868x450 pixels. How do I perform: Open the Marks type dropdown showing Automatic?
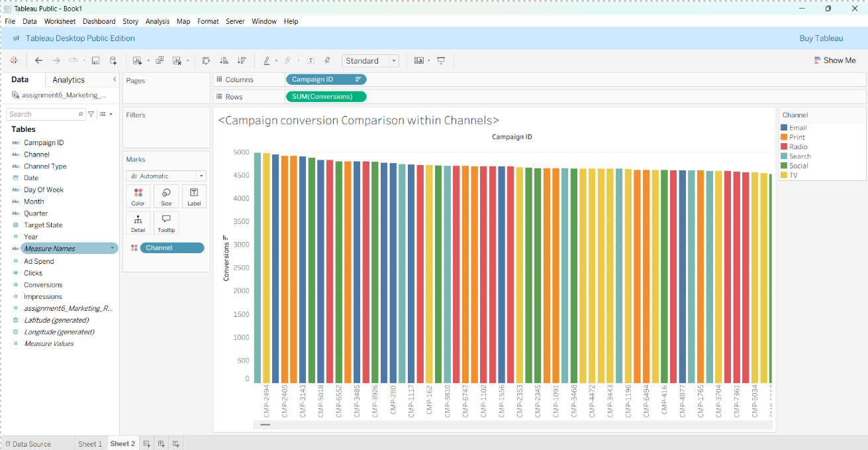(166, 176)
